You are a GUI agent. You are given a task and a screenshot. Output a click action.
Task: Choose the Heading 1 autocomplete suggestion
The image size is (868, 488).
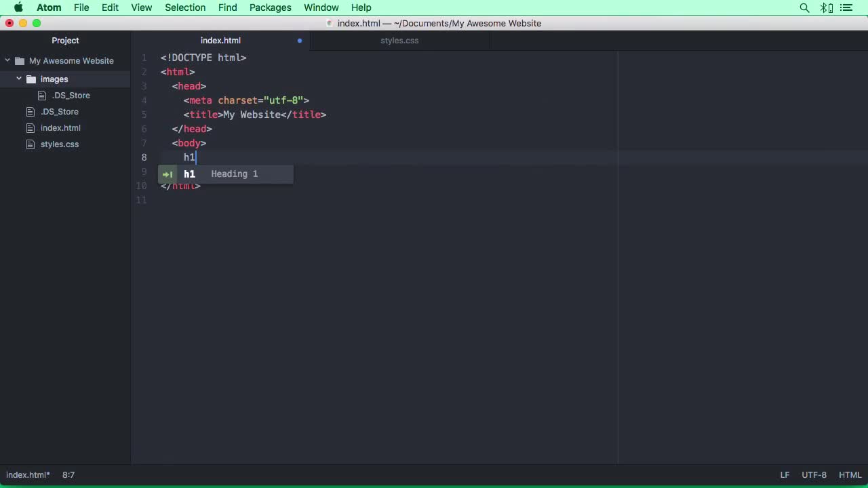(234, 174)
